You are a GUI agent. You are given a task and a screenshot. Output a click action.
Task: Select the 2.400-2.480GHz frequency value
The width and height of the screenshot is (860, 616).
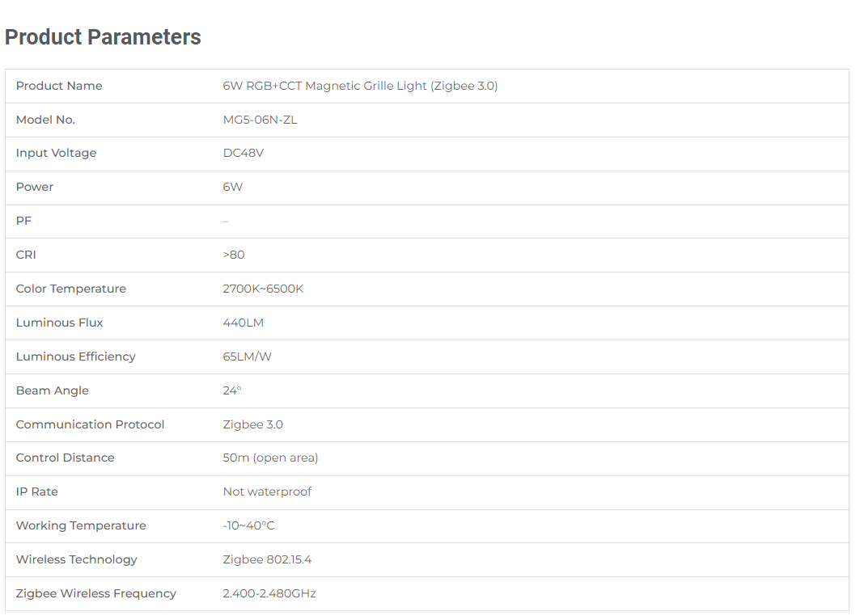[x=269, y=594]
